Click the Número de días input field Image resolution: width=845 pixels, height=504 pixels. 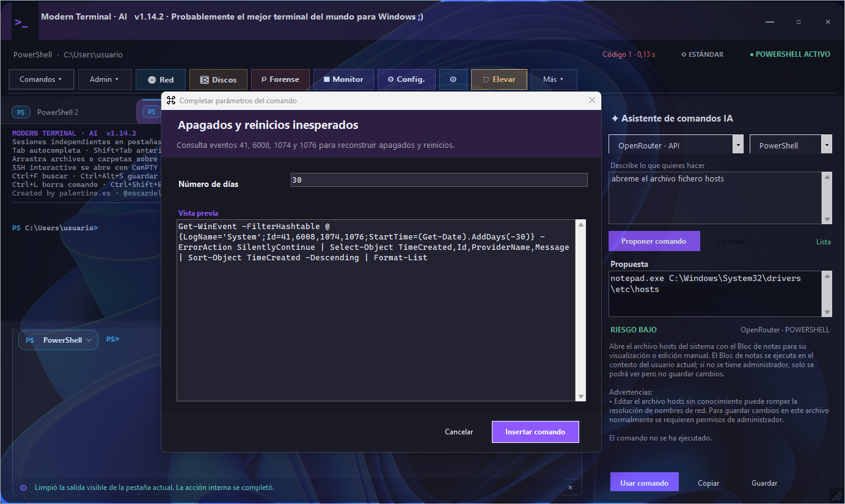(x=439, y=180)
